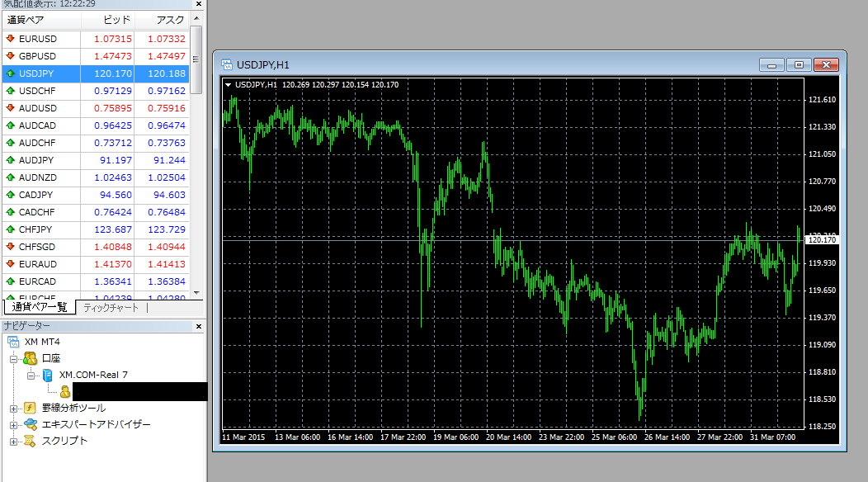
Task: Click the Market Watch scrollbar thumb
Action: 196,59
